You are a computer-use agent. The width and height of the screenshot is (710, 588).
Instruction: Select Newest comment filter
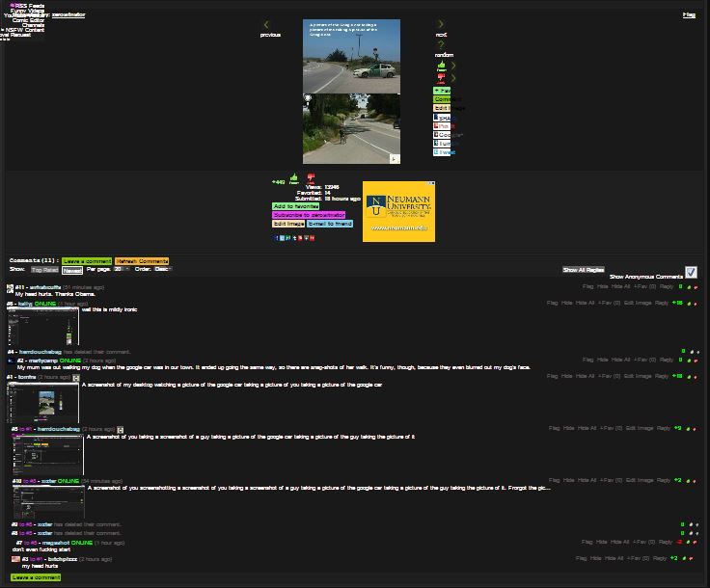72,270
